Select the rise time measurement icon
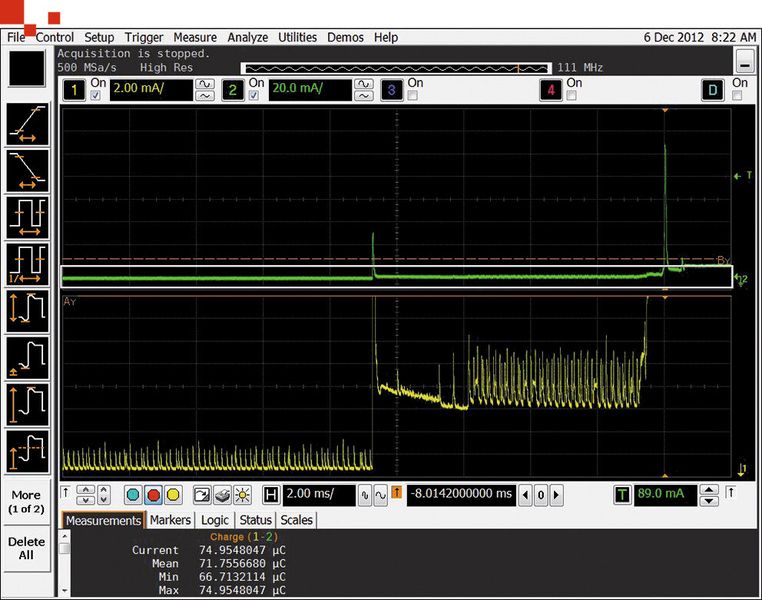Image resolution: width=762 pixels, height=600 pixels. pyautogui.click(x=27, y=123)
